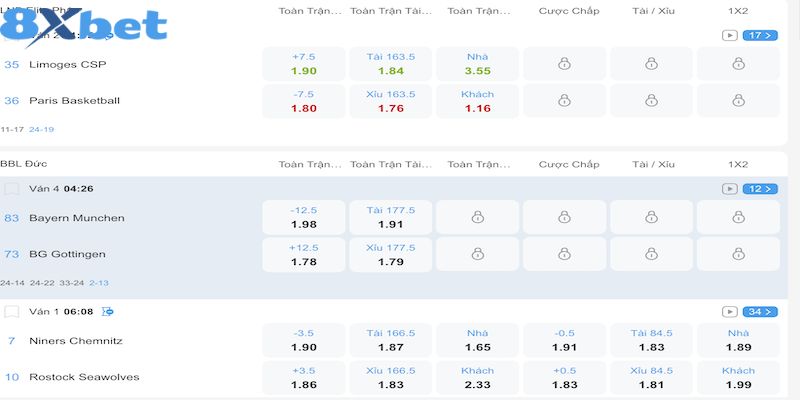Expand 12 more markets for Bayern Munchen match

[x=760, y=189]
